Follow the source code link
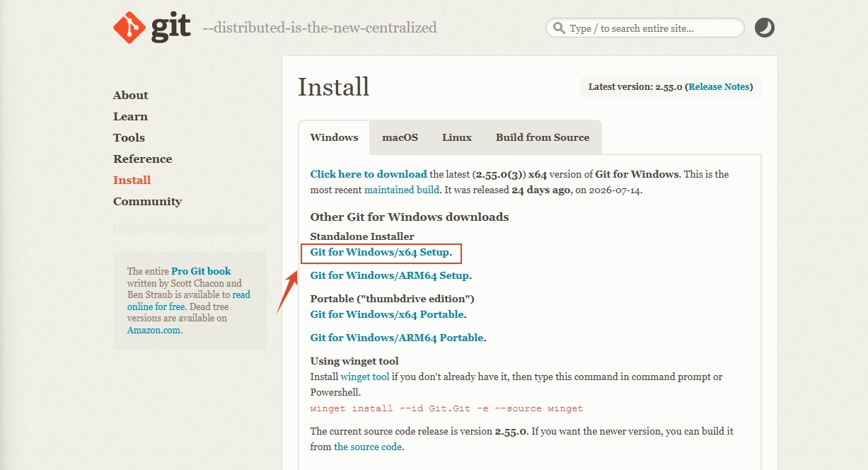 pyautogui.click(x=368, y=447)
